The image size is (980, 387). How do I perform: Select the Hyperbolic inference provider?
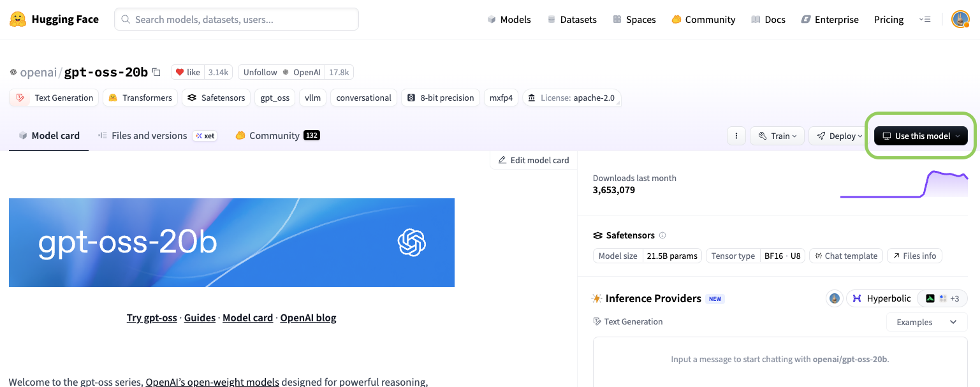click(x=882, y=298)
